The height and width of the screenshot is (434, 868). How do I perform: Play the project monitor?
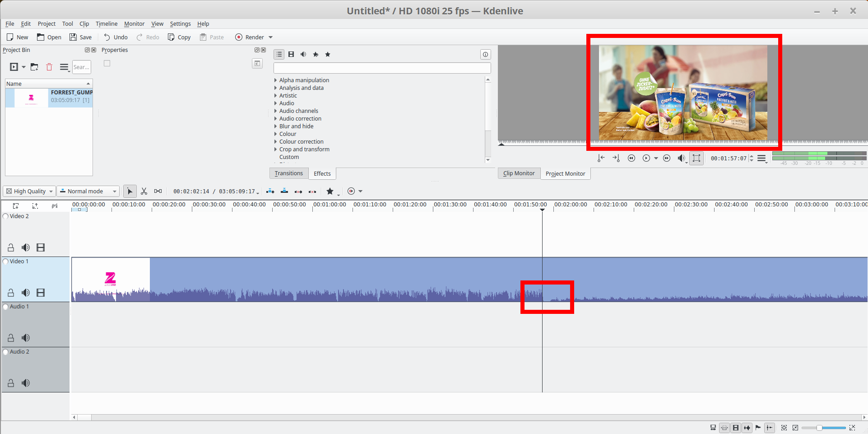[646, 158]
